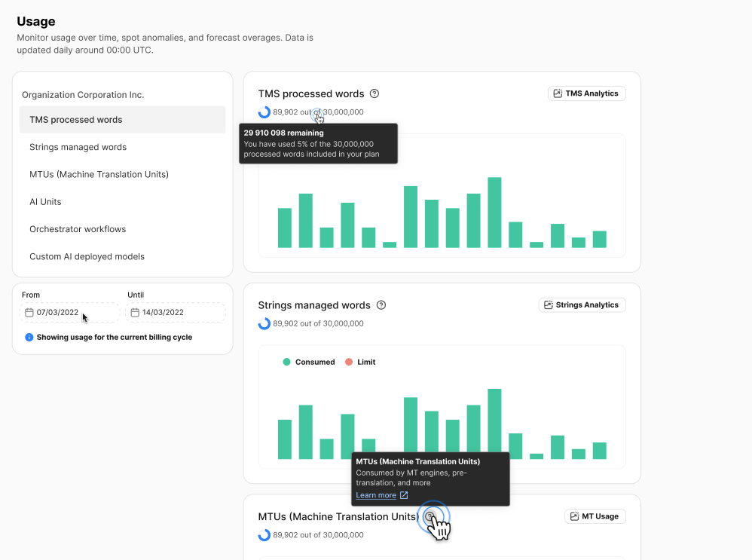Viewport: 752px width, 560px height.
Task: Click calendar icon in the From date field
Action: (x=29, y=312)
